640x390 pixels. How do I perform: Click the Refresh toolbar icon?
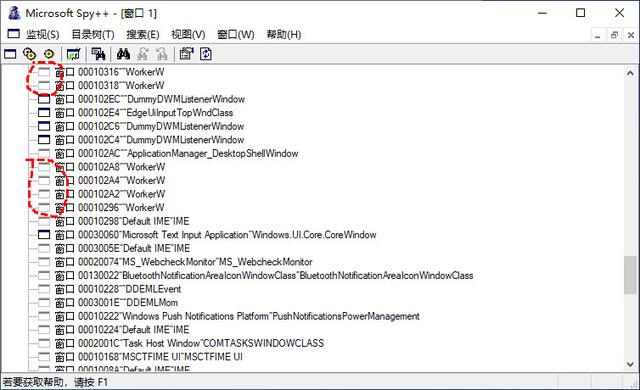(x=206, y=54)
